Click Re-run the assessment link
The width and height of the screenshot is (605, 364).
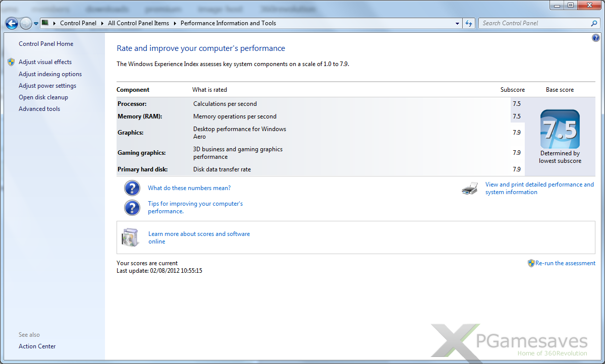click(x=565, y=263)
